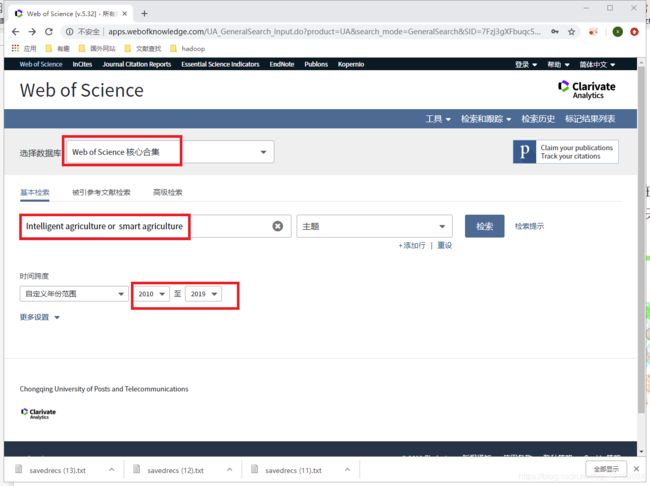Open Essential Science Indicators link
Image resolution: width=650 pixels, height=486 pixels.
220,64
